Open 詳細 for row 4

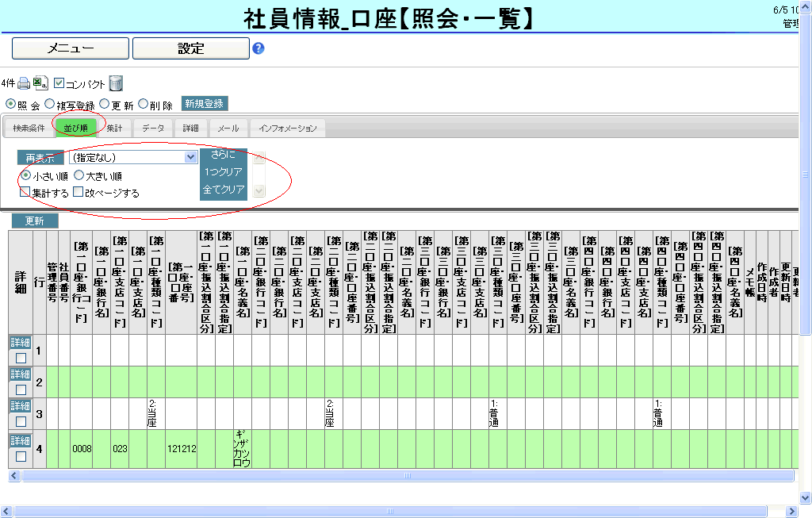[20, 438]
